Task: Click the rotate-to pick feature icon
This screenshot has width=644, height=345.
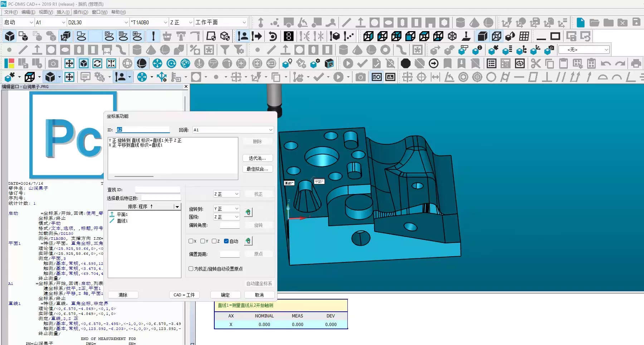Action: click(x=248, y=212)
